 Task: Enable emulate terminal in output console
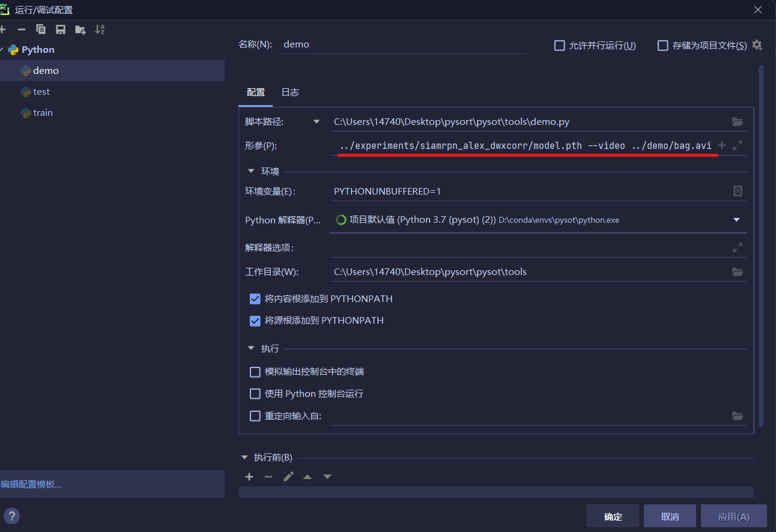tap(255, 372)
